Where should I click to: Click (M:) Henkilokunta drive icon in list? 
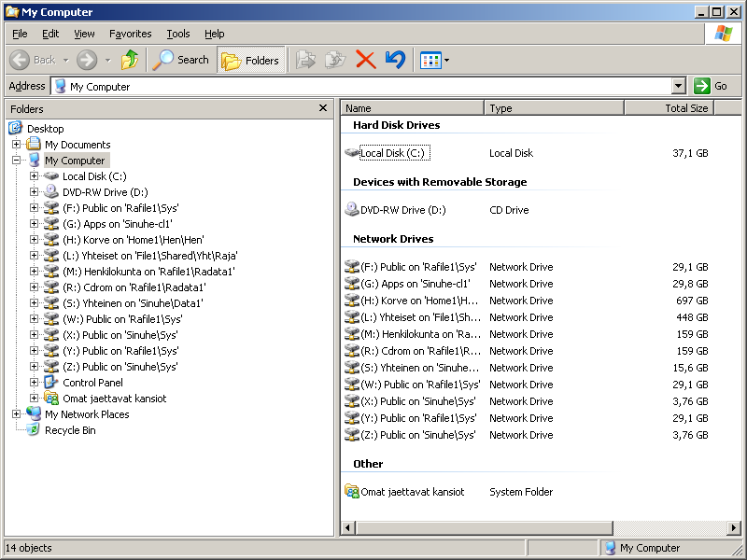[x=352, y=334]
